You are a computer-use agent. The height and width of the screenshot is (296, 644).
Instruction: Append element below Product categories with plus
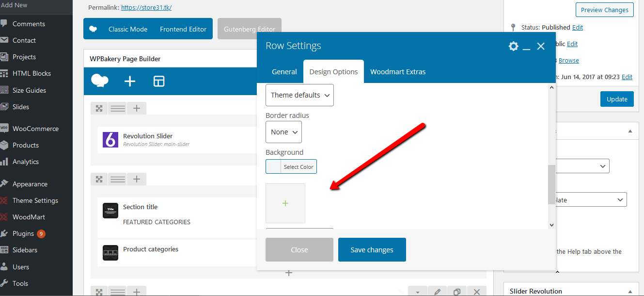pos(289,273)
